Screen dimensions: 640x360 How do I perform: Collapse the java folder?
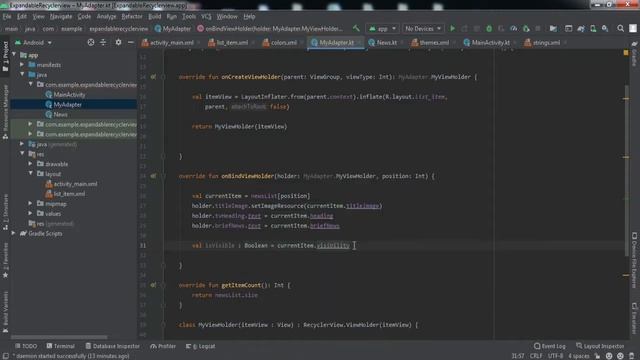click(22, 74)
